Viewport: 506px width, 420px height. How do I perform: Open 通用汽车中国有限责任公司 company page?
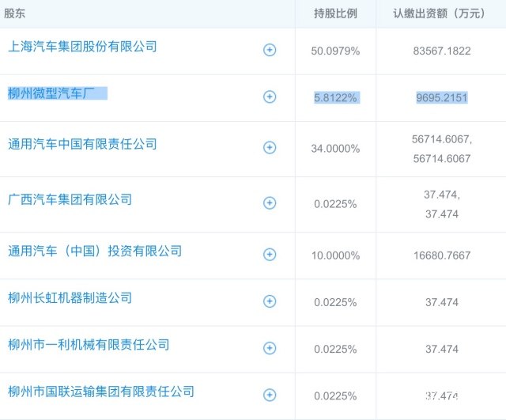(x=82, y=144)
